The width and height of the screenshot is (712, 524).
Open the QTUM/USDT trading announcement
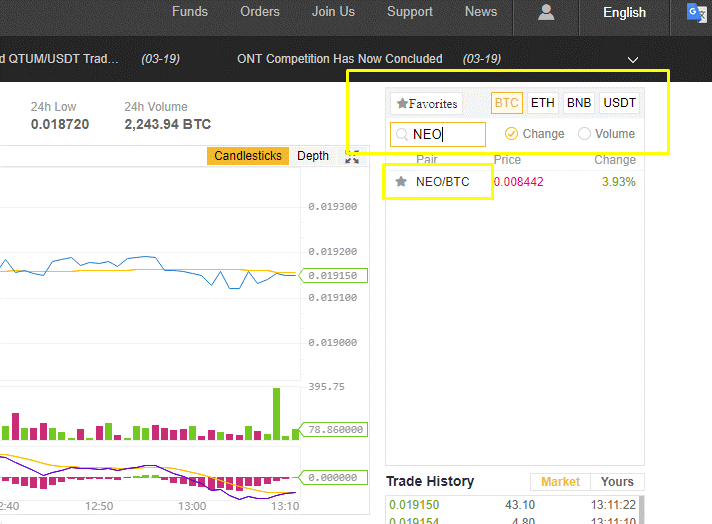tap(59, 59)
